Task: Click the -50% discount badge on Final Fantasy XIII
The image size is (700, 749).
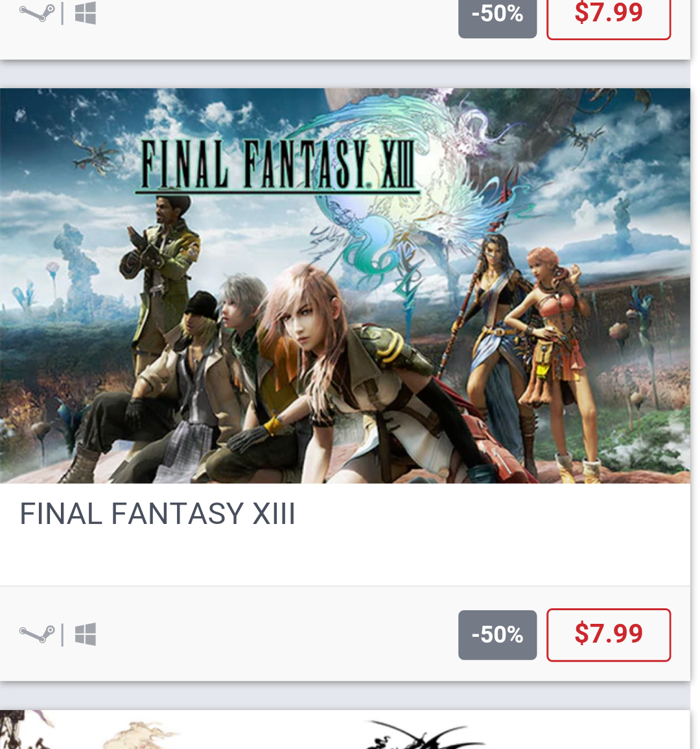Action: (x=498, y=635)
